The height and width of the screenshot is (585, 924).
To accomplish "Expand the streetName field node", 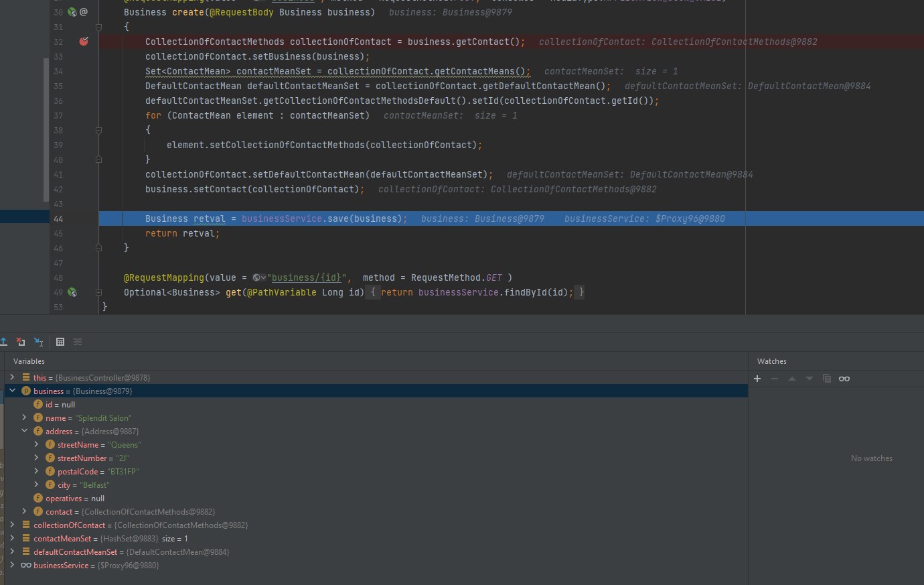I will [36, 445].
